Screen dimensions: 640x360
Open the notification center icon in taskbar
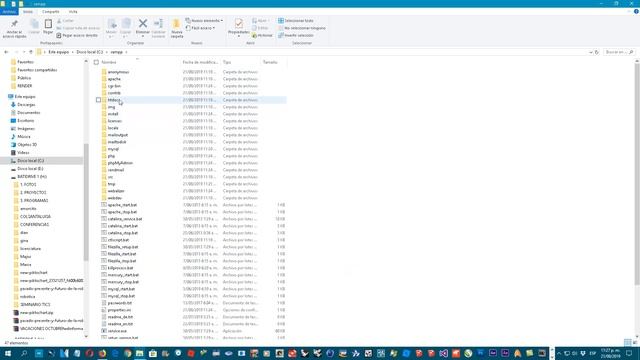(x=629, y=353)
